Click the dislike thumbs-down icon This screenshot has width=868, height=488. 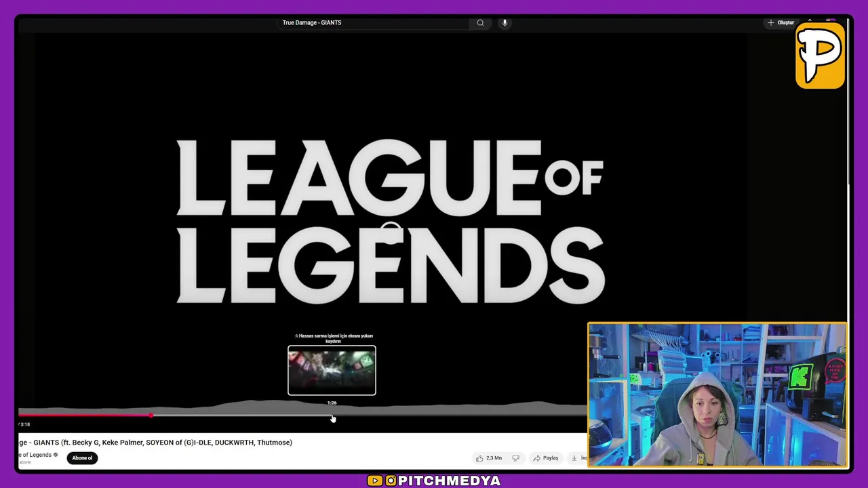[515, 458]
